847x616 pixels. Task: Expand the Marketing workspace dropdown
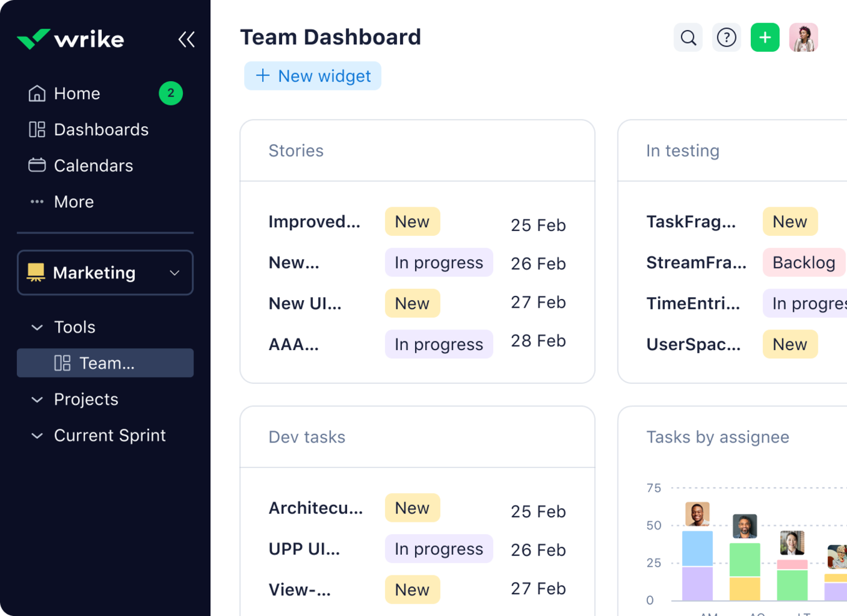point(174,273)
